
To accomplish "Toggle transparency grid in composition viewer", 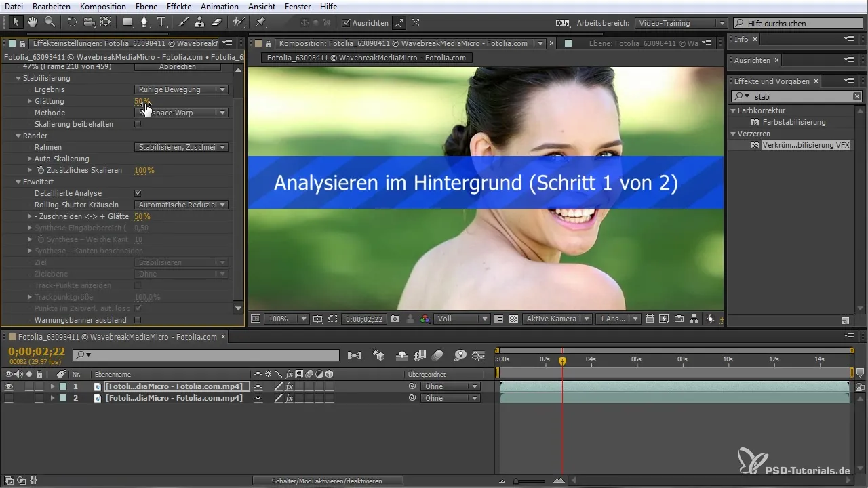I will (x=513, y=319).
